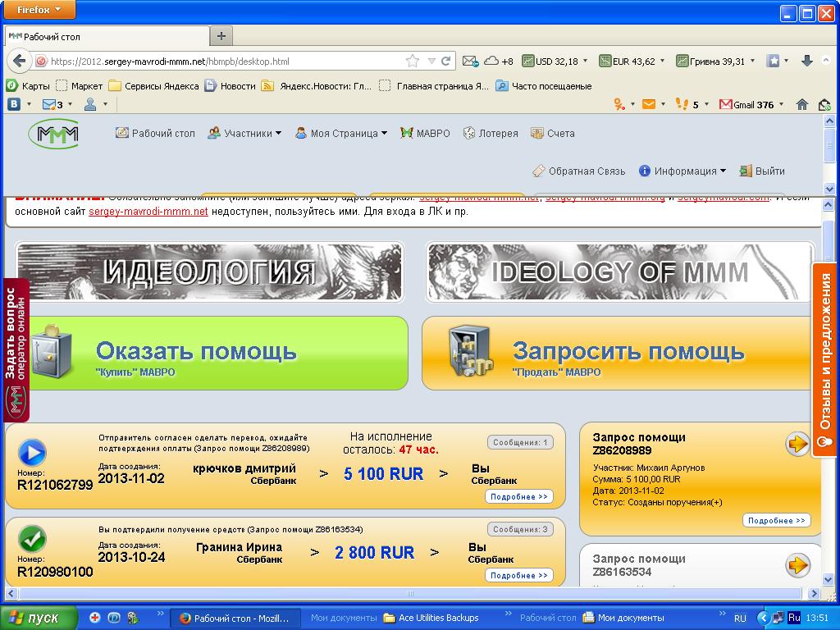Viewport: 840px width, 630px height.
Task: Go to the home page house icon
Action: click(x=802, y=104)
